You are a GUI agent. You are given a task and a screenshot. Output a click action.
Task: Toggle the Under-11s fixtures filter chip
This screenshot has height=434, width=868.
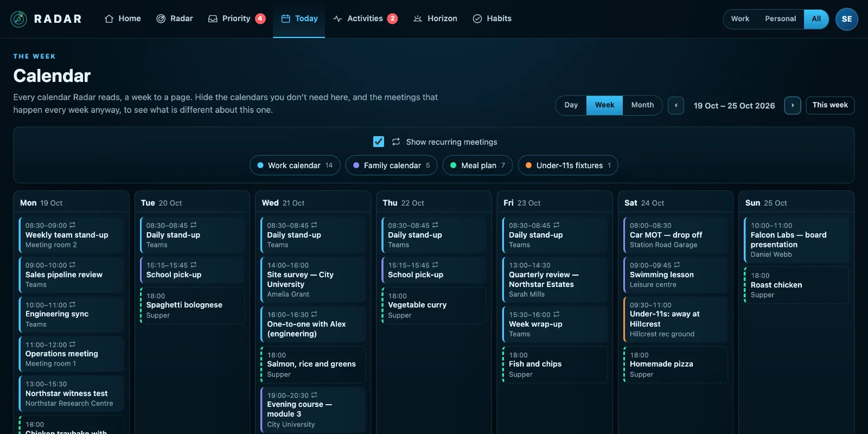point(568,165)
